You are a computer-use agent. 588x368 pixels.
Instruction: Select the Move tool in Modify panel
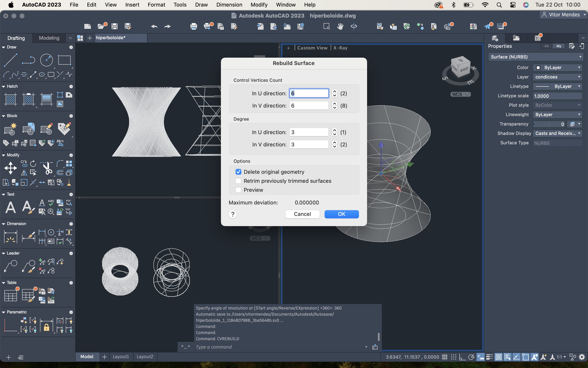click(10, 168)
